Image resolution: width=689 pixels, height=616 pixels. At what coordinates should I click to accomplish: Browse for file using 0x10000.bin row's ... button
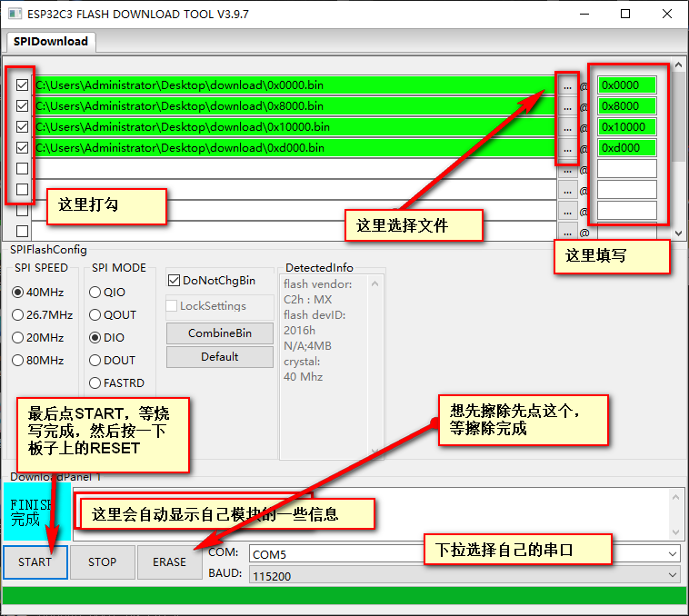567,127
